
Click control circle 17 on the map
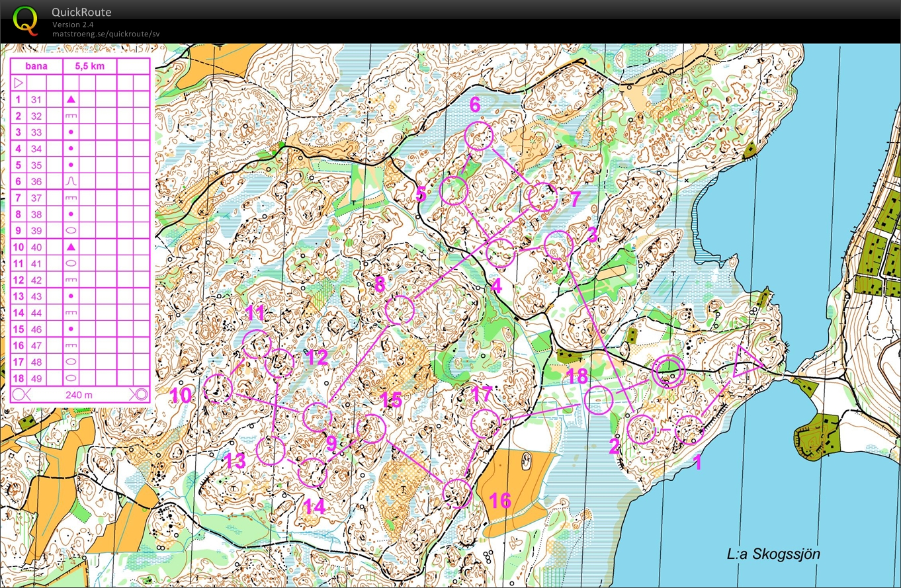coord(485,424)
